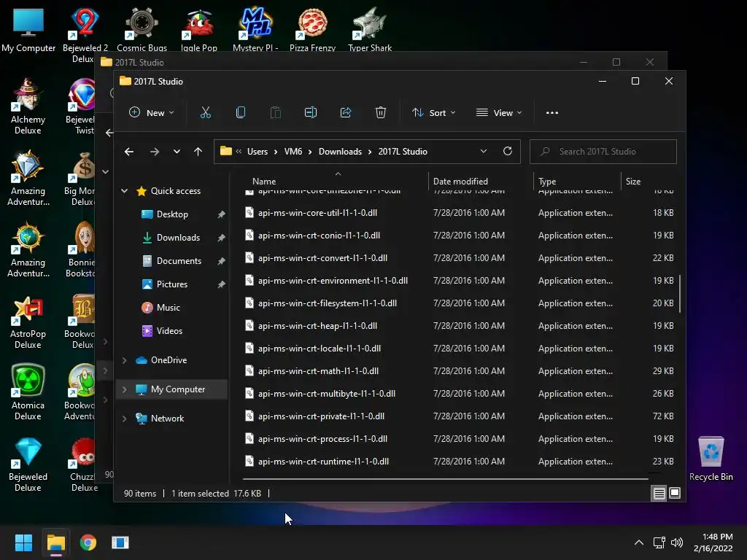Image resolution: width=747 pixels, height=560 pixels.
Task: Click the vertical scrollbar thumb in file list
Action: tap(679, 293)
